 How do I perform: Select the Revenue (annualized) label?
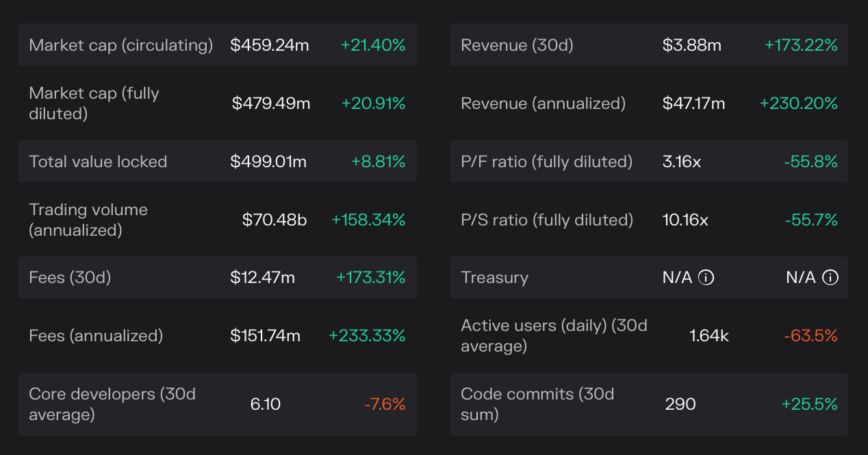(543, 103)
